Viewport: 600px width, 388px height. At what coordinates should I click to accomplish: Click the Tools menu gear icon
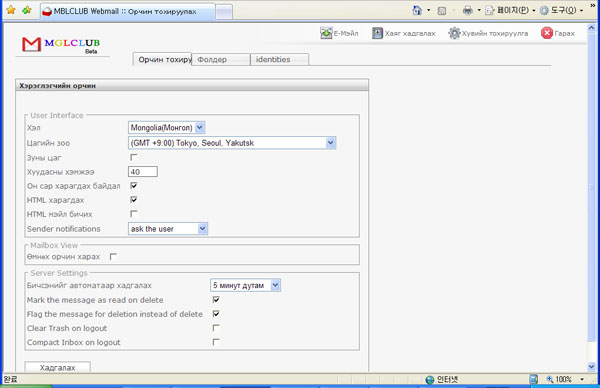tap(544, 10)
